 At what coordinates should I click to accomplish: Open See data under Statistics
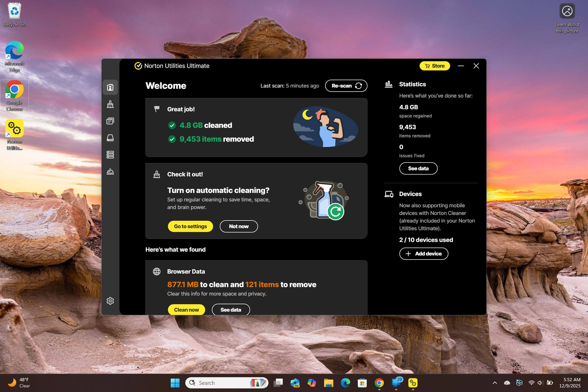click(x=418, y=168)
